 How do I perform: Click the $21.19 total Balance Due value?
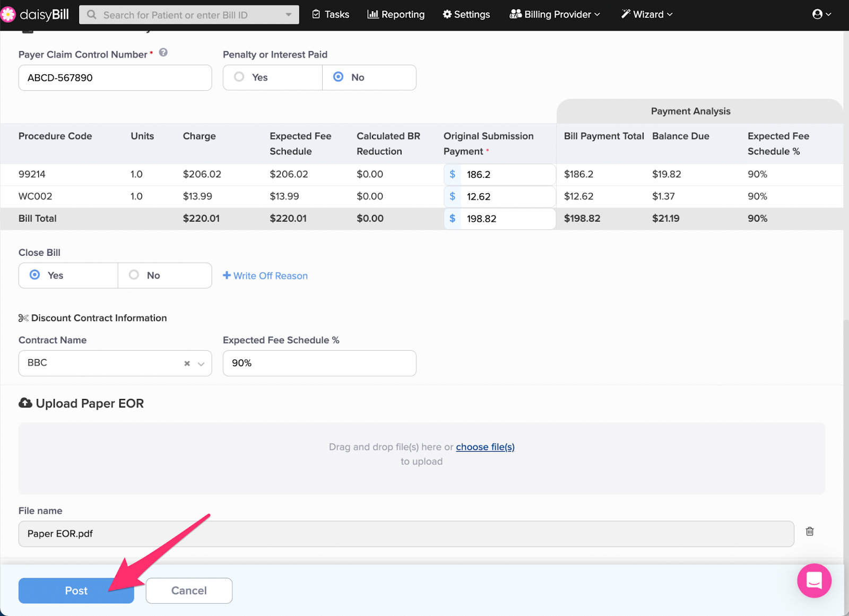tap(666, 219)
